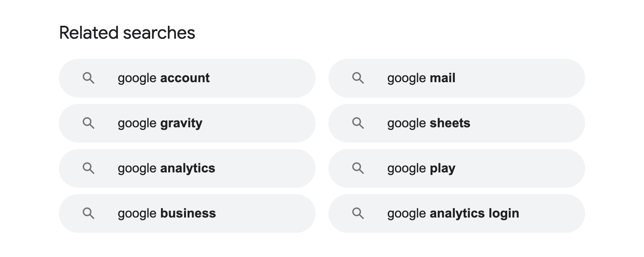644x257 pixels.
Task: Click the magnifier icon beside google analytics
Action: 89,168
